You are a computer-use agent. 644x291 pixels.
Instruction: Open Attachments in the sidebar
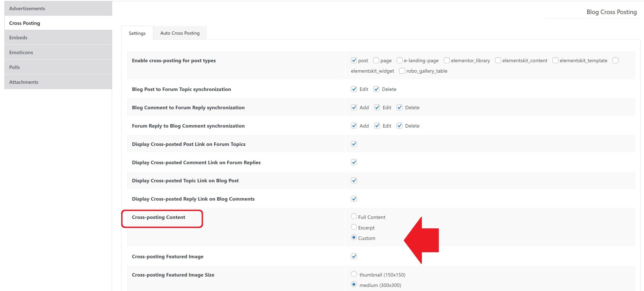click(x=23, y=82)
